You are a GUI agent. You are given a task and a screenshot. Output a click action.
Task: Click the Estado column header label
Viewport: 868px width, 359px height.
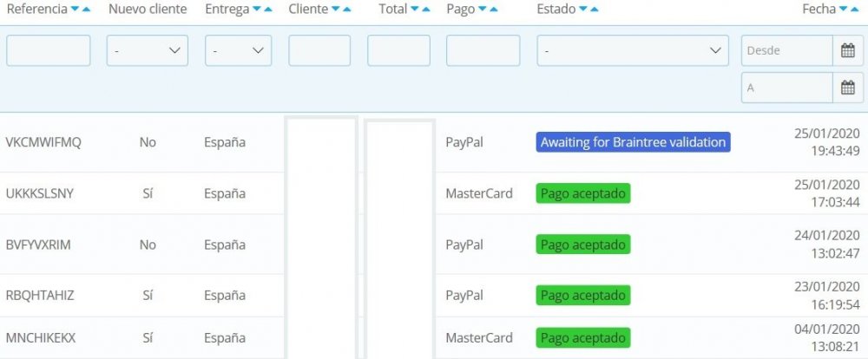pos(556,10)
